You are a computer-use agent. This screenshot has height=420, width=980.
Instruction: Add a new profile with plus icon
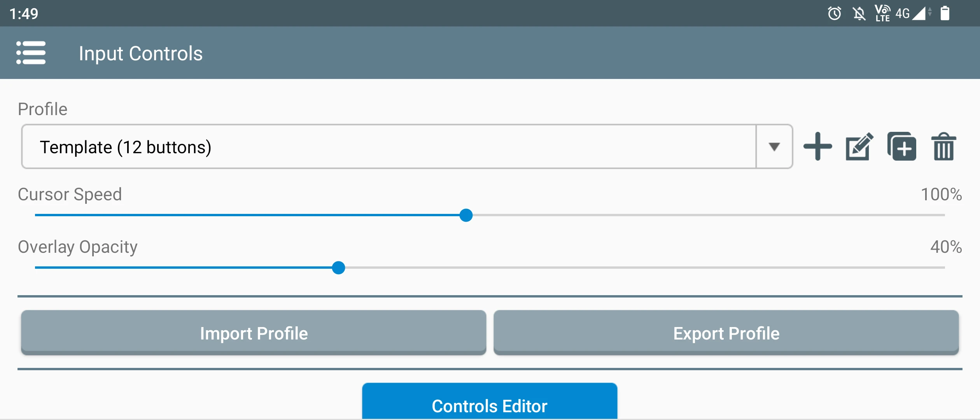pyautogui.click(x=817, y=147)
